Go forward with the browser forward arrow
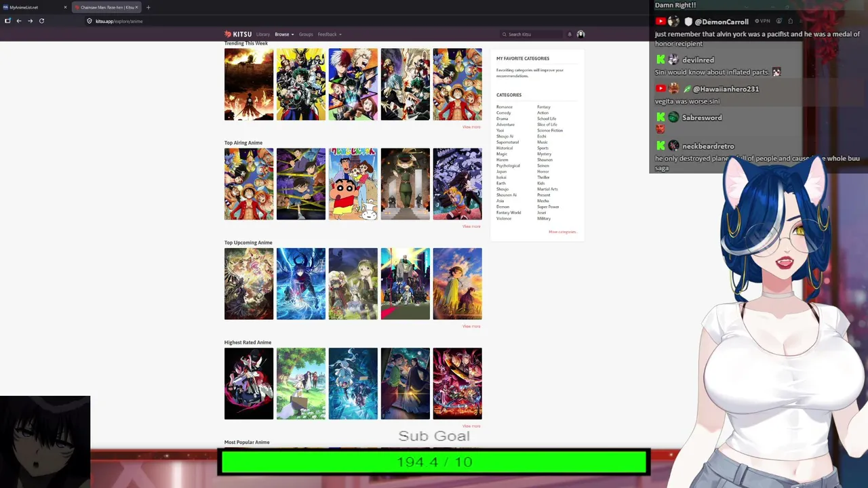The image size is (868, 488). [30, 21]
